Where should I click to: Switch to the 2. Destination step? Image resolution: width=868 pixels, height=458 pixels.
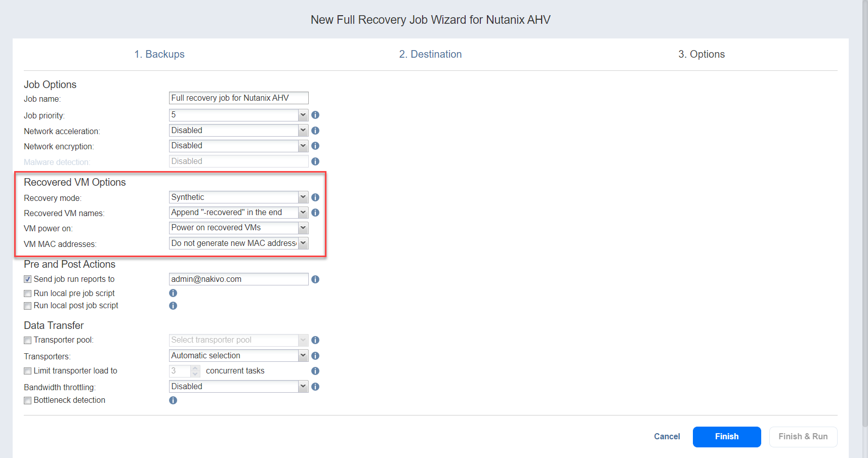[430, 54]
